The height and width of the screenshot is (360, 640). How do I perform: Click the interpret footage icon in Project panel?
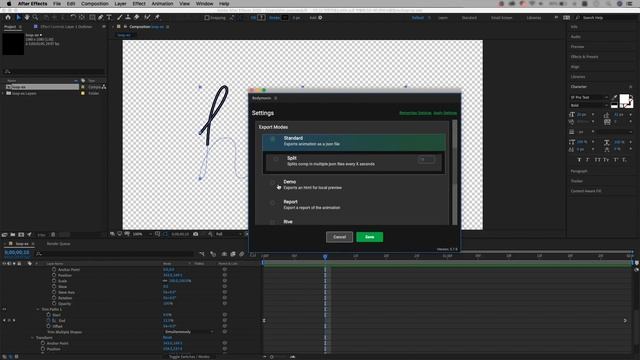[x=4, y=235]
